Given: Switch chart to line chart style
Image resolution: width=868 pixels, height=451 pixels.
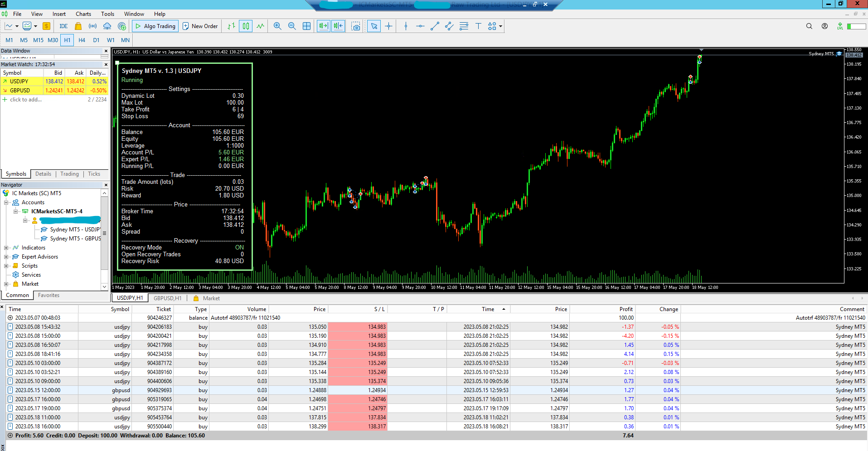Looking at the screenshot, I should pyautogui.click(x=260, y=26).
